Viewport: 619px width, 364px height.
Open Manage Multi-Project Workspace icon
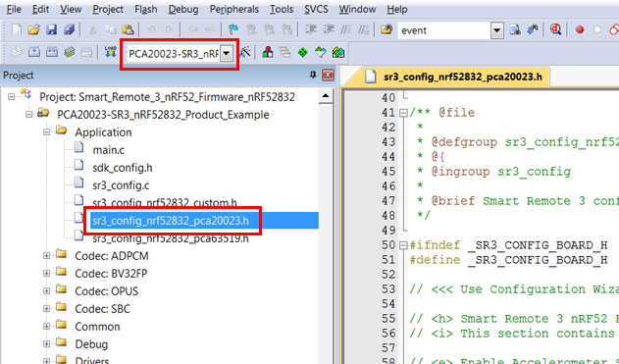pyautogui.click(x=285, y=52)
